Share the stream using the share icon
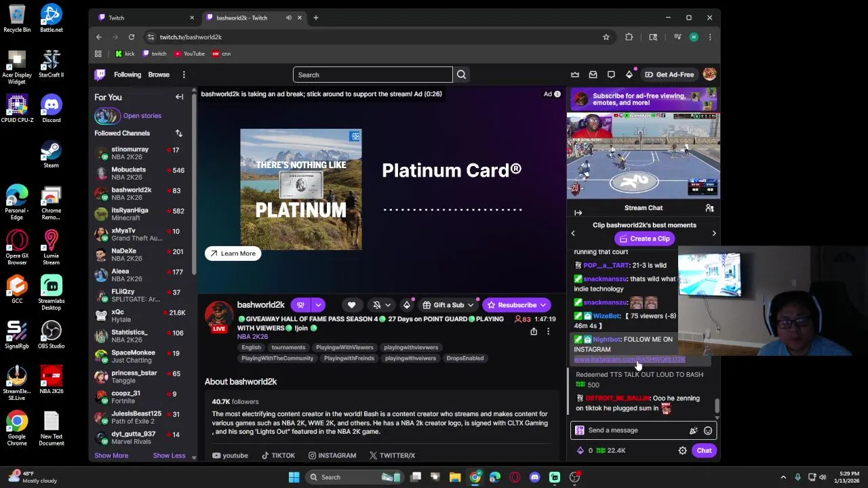Image resolution: width=868 pixels, height=488 pixels. click(534, 331)
